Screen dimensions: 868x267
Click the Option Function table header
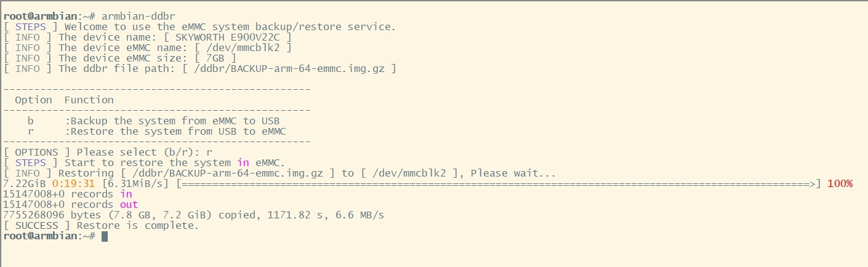coord(65,100)
